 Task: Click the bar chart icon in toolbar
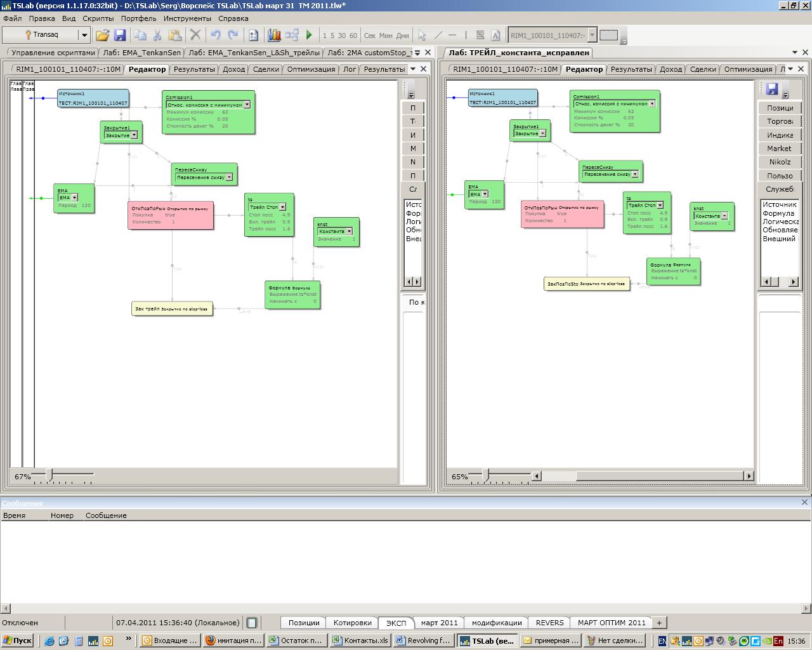[274, 36]
